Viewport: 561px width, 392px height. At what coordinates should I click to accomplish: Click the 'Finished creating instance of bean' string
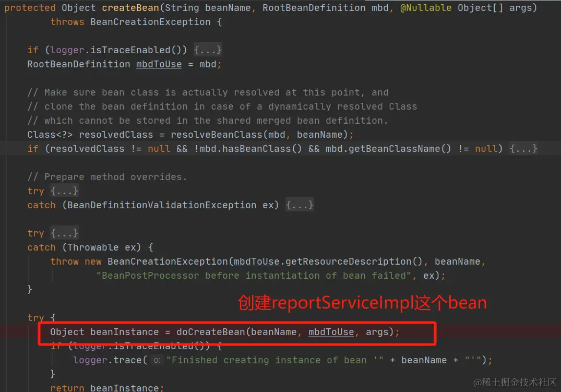tap(275, 360)
